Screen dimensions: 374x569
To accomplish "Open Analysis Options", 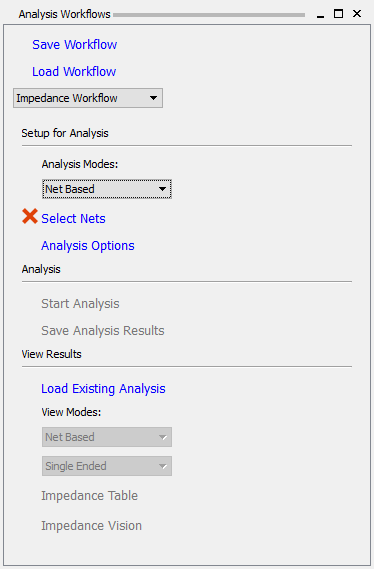I will tap(88, 246).
